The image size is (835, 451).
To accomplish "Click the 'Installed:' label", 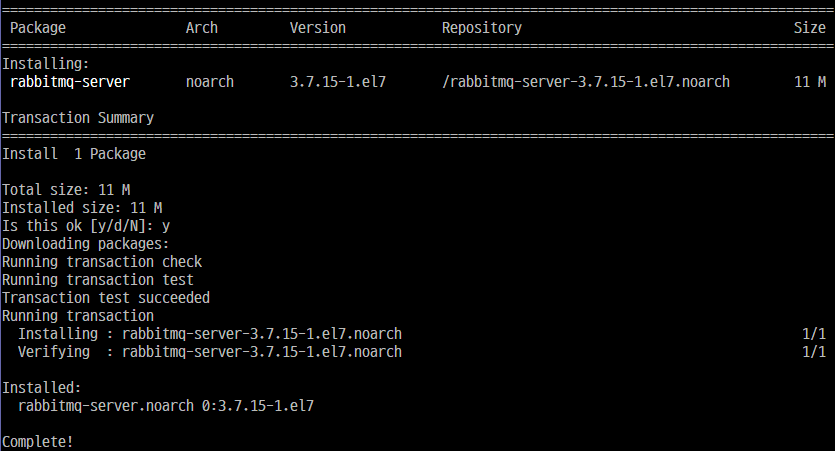I will (x=42, y=388).
